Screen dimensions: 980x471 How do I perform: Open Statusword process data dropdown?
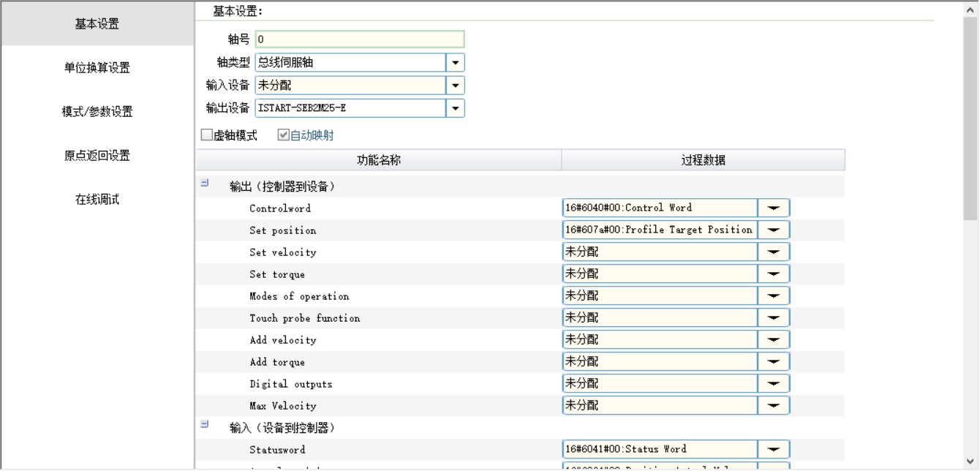(773, 450)
